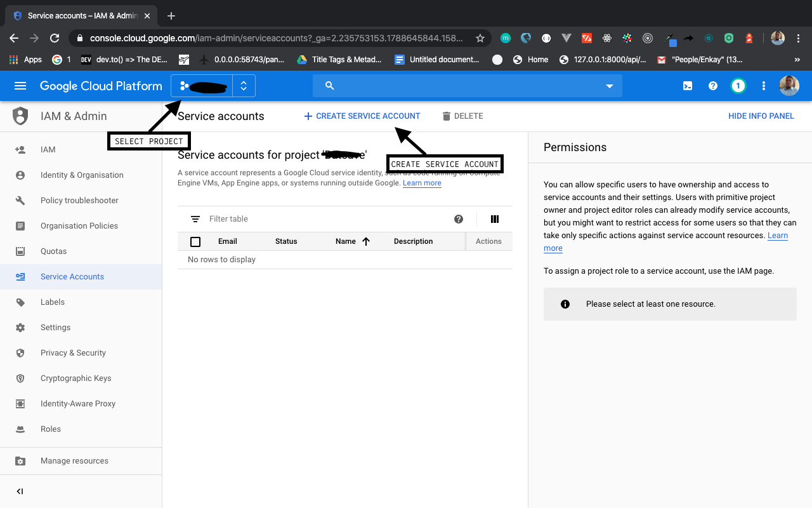Open column display options for the table
Screen dimensions: 812x508
click(x=495, y=218)
